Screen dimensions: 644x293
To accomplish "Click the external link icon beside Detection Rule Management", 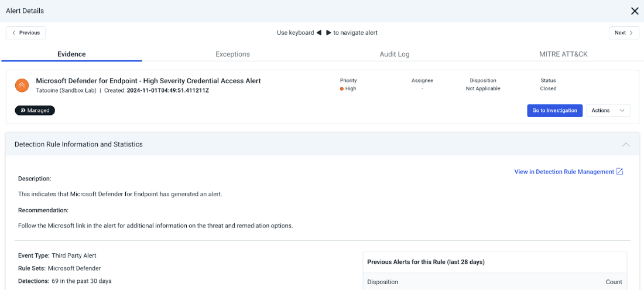I will tap(620, 172).
